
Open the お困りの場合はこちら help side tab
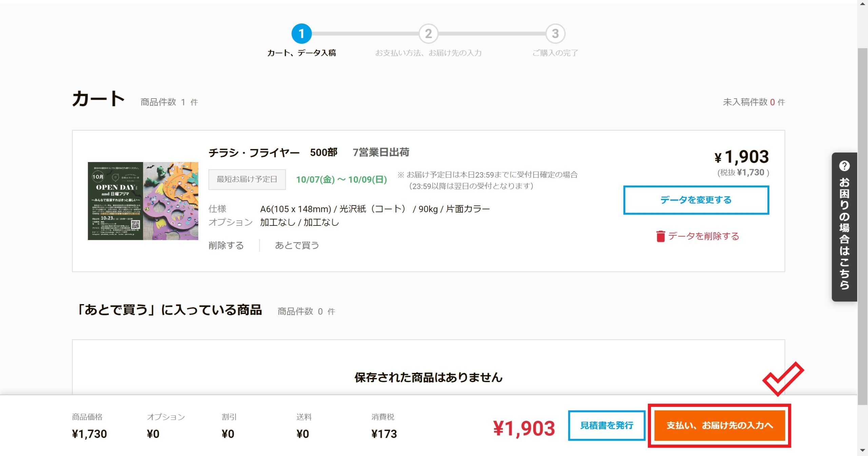tap(844, 234)
